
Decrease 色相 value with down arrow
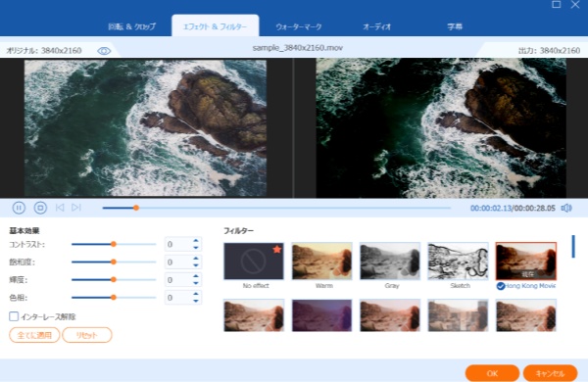(x=196, y=301)
